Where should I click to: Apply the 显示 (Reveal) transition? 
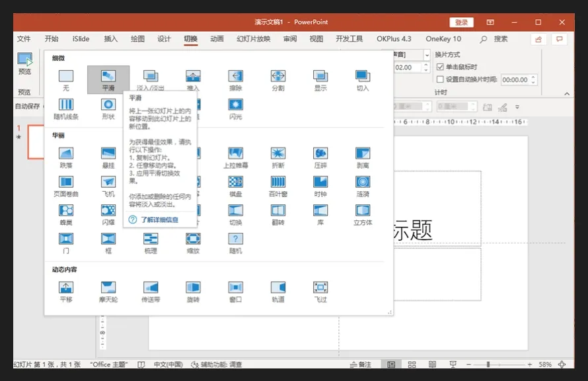(x=320, y=80)
